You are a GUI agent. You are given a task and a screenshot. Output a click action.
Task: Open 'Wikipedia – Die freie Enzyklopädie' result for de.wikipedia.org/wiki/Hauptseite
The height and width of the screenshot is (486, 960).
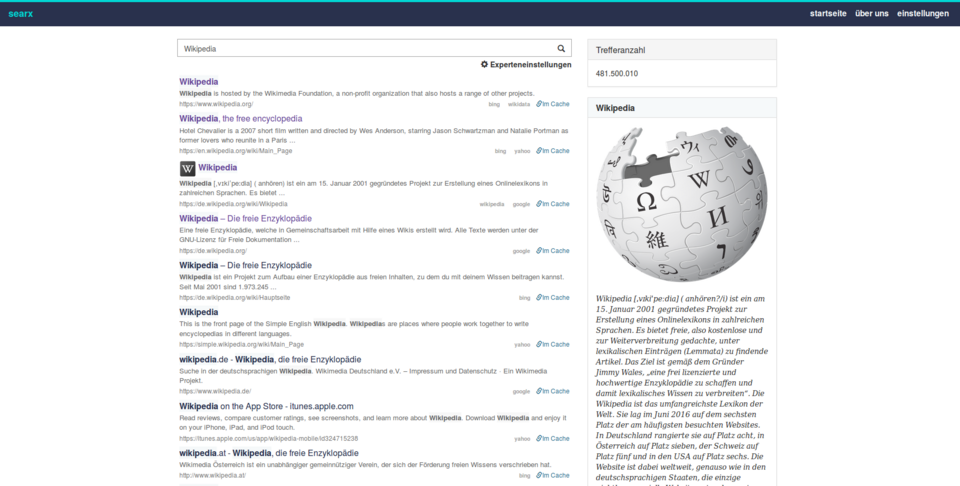(x=246, y=265)
